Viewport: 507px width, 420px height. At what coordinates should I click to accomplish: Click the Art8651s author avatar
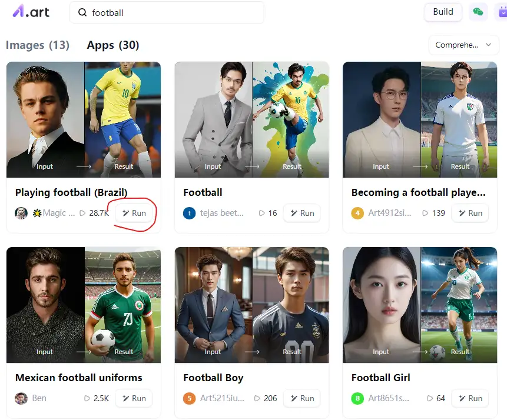tap(357, 398)
